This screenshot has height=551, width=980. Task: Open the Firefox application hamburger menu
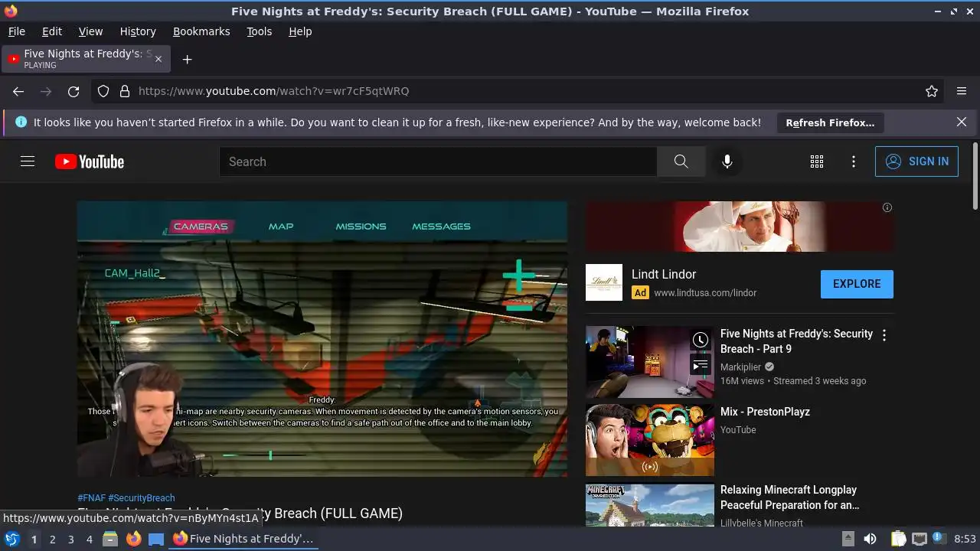tap(962, 91)
